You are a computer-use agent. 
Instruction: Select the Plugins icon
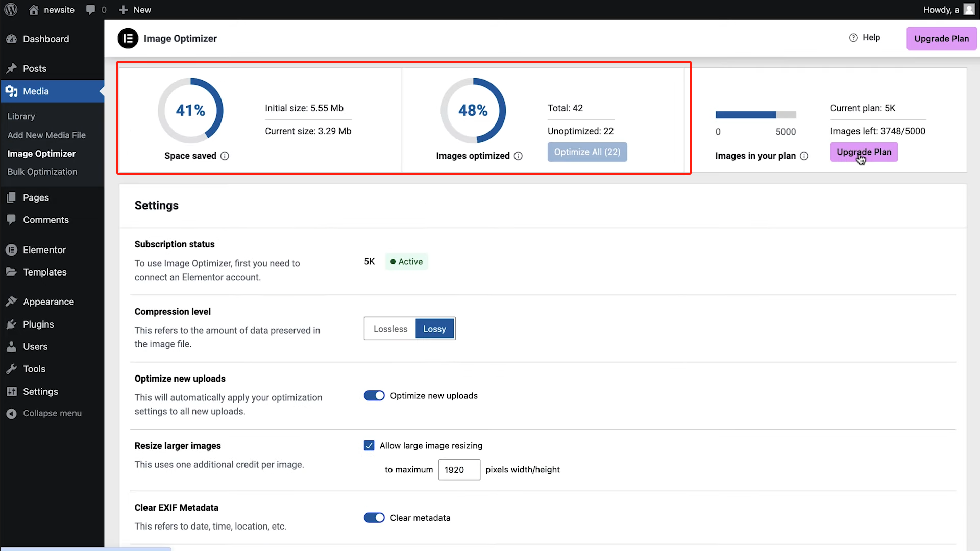tap(11, 324)
